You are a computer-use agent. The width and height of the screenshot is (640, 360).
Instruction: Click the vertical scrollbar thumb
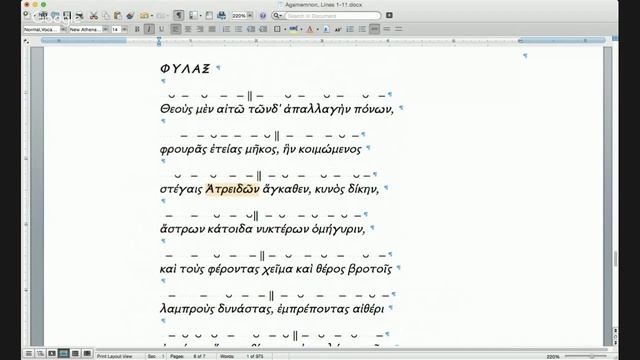tap(615, 258)
